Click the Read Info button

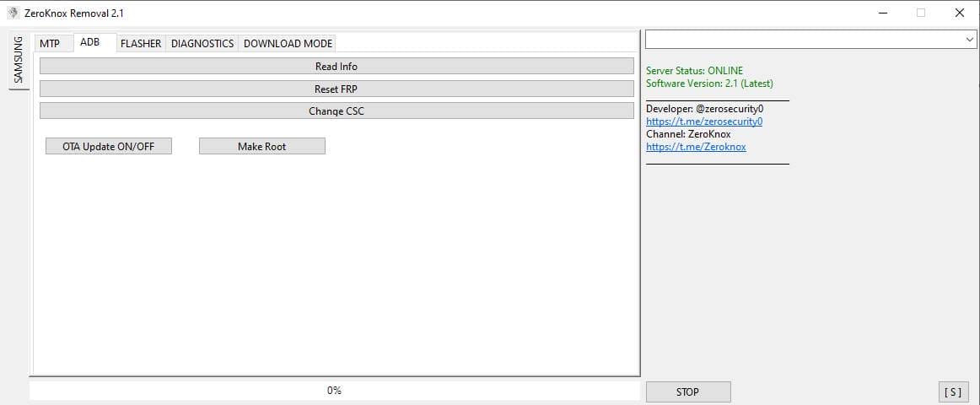[337, 67]
